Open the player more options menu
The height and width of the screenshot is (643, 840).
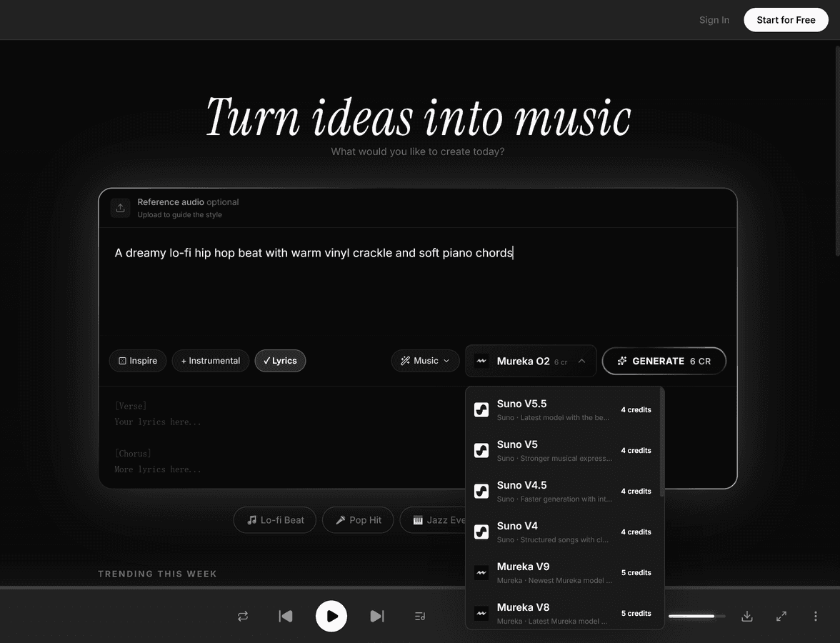pos(816,616)
